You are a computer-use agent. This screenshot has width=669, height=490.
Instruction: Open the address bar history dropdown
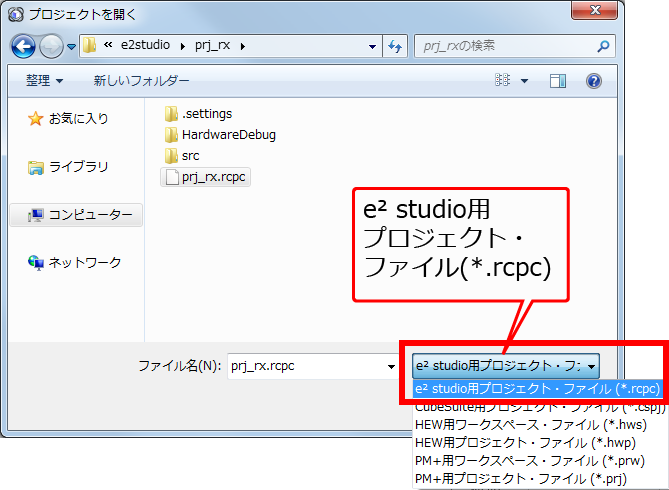tap(372, 46)
